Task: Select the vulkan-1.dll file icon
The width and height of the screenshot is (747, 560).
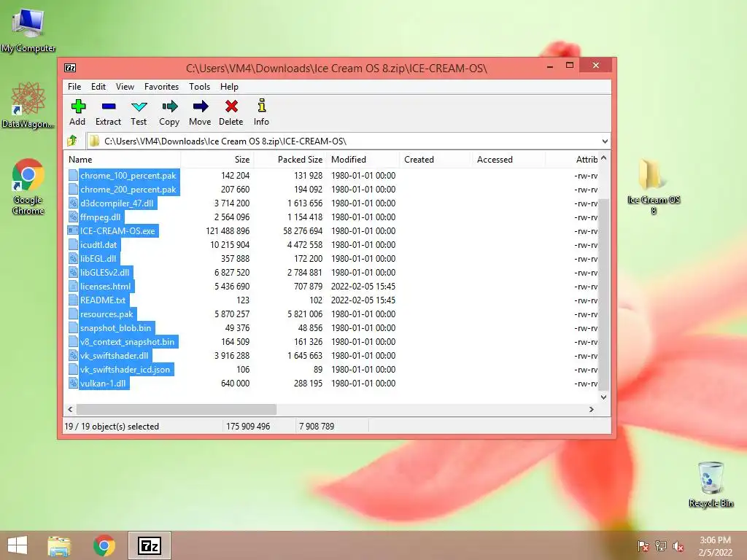Action: pyautogui.click(x=73, y=384)
